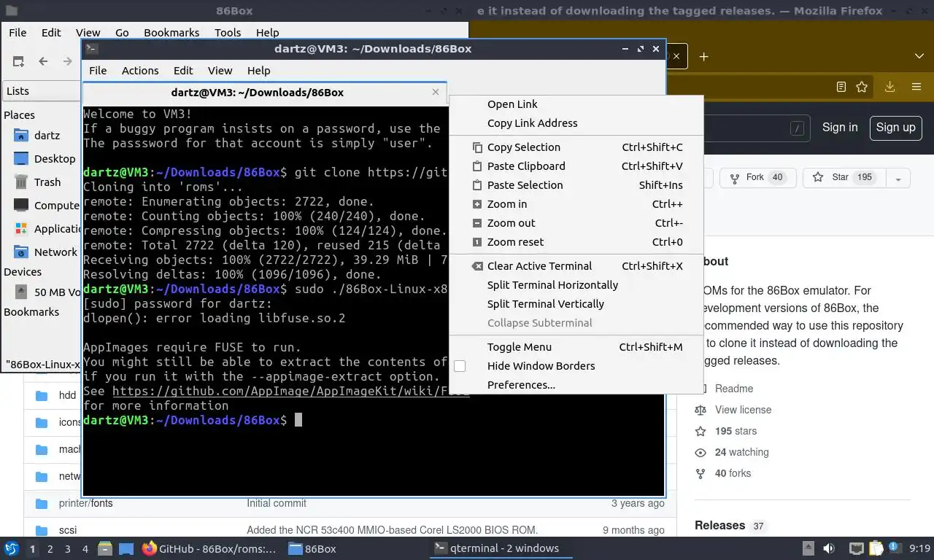Open file manager Tools menu
Viewport: 934px width, 560px height.
(x=228, y=33)
